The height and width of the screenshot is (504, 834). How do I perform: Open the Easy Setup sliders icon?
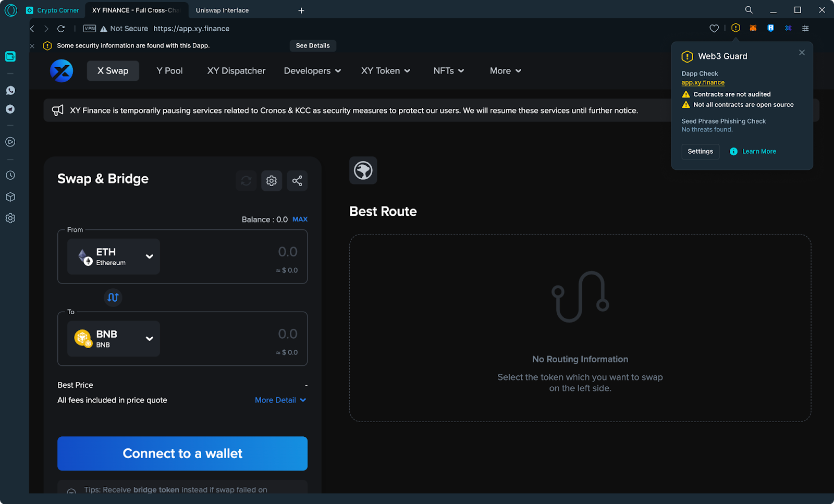[x=805, y=28]
